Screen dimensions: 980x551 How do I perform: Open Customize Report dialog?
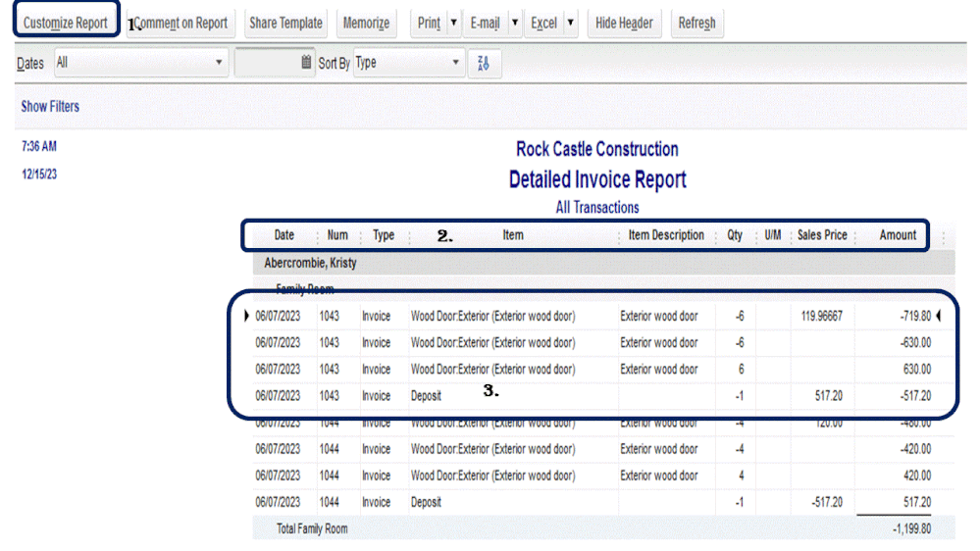click(66, 24)
